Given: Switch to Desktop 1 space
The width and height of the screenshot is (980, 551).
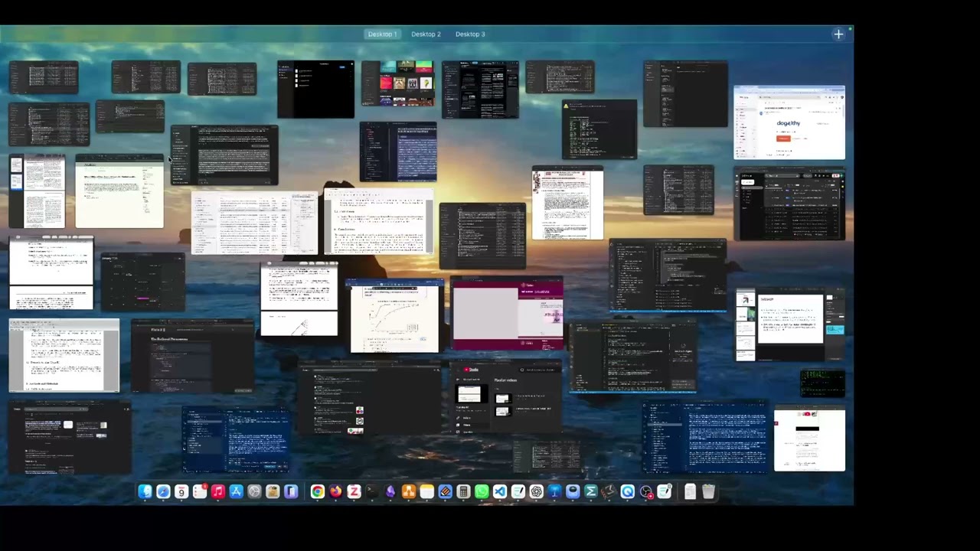Looking at the screenshot, I should (382, 34).
